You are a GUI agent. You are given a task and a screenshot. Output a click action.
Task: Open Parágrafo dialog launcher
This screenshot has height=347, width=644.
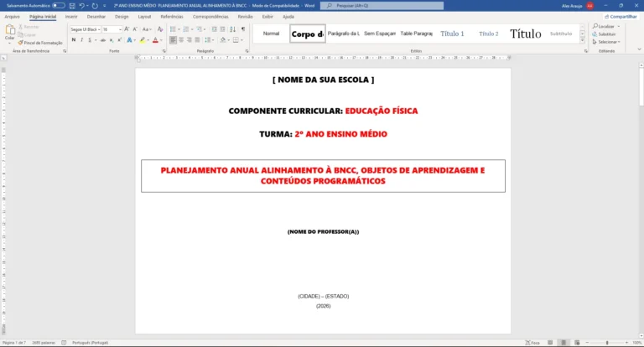point(247,51)
